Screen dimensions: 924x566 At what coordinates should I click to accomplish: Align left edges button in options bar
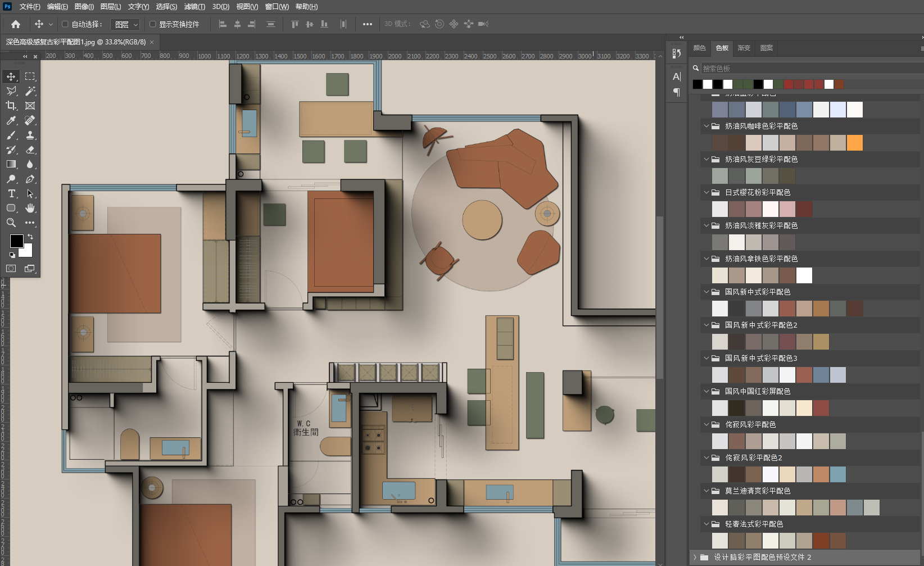[223, 24]
